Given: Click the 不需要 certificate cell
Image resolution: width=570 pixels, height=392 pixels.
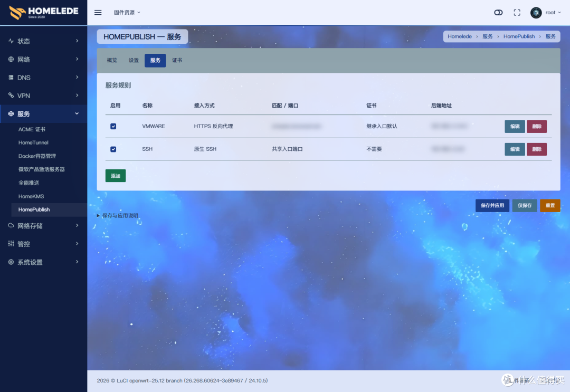Looking at the screenshot, I should tap(374, 149).
